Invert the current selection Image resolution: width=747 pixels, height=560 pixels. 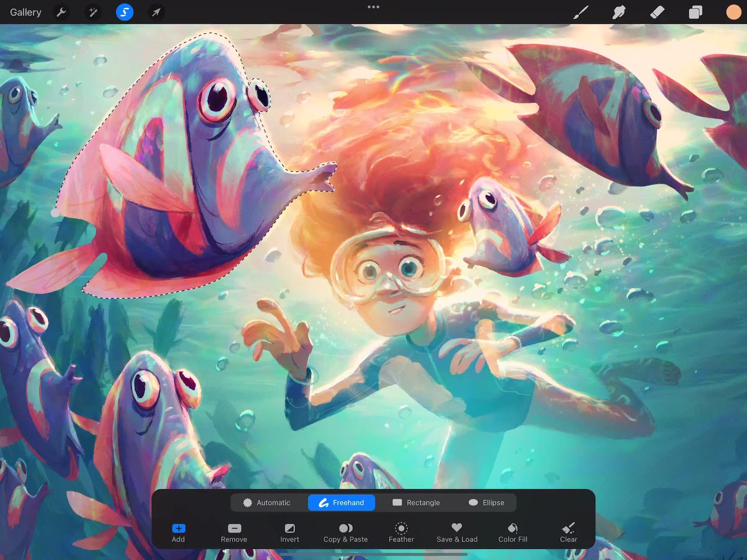(289, 533)
